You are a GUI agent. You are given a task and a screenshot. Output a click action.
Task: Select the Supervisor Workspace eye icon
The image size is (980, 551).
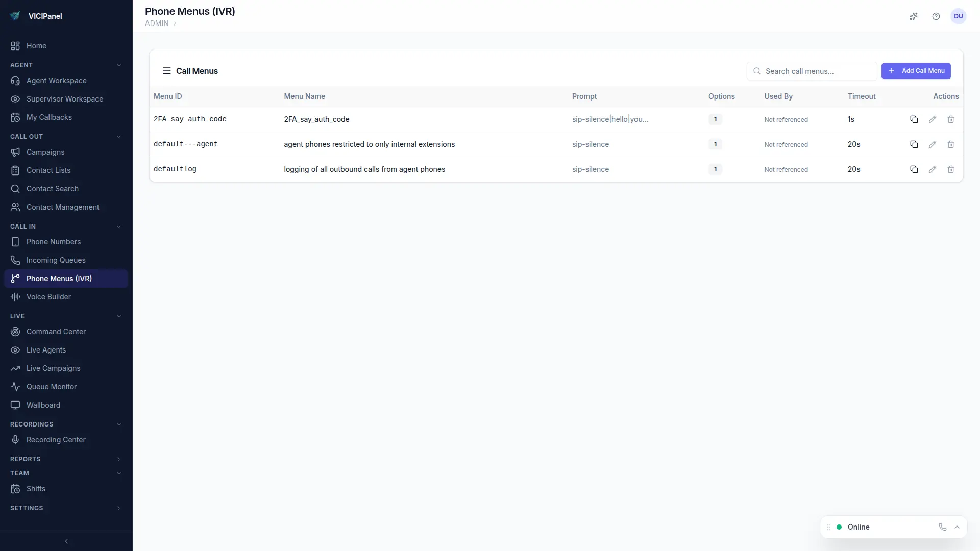click(16, 99)
